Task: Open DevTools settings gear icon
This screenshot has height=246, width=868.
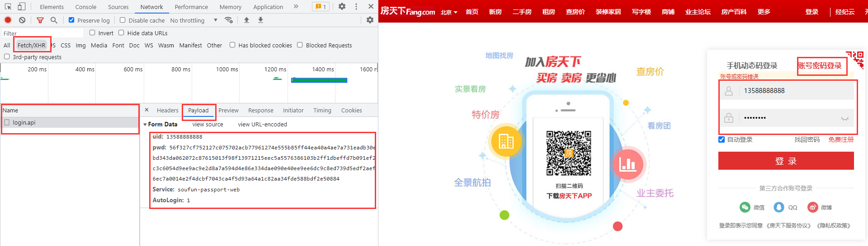Action: coord(342,6)
